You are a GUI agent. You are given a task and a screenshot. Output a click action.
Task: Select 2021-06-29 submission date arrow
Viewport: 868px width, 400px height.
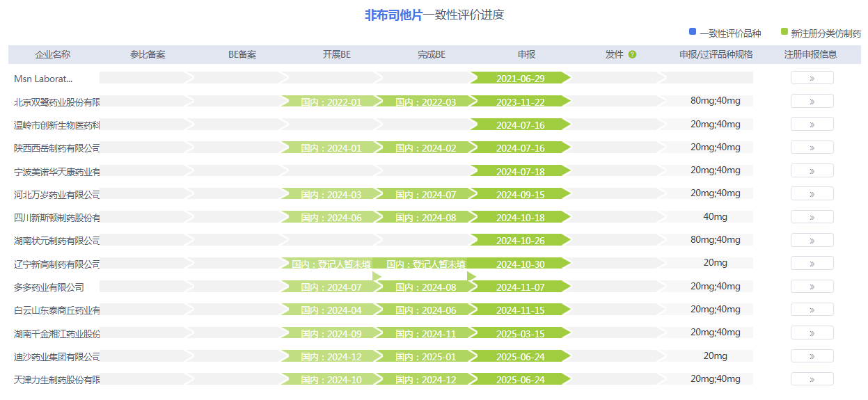pos(520,78)
